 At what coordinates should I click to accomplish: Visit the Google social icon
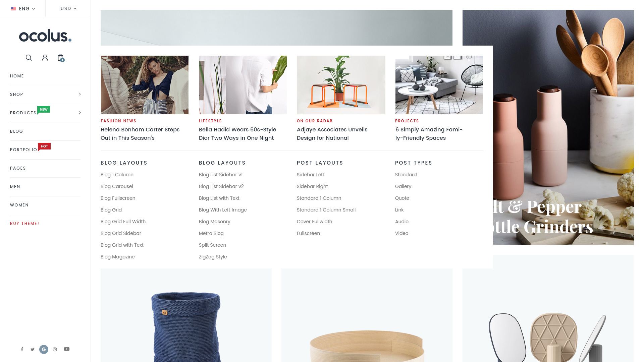pyautogui.click(x=44, y=349)
